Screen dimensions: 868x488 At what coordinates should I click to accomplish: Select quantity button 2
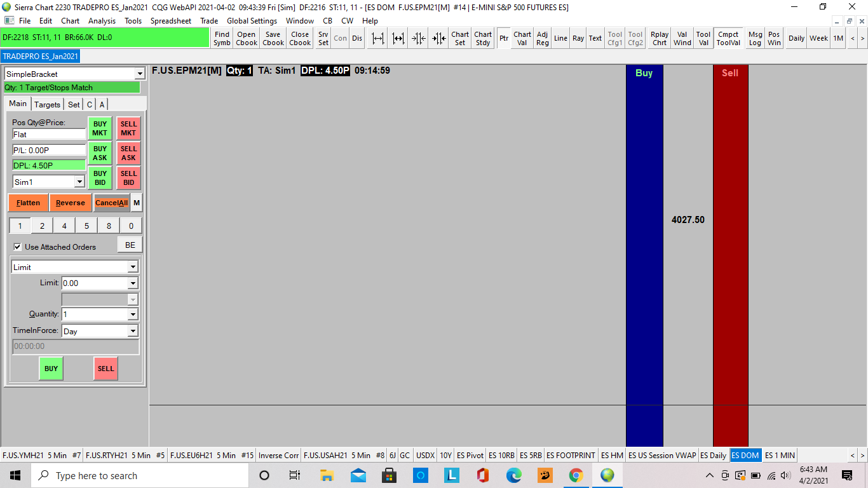[x=42, y=226]
